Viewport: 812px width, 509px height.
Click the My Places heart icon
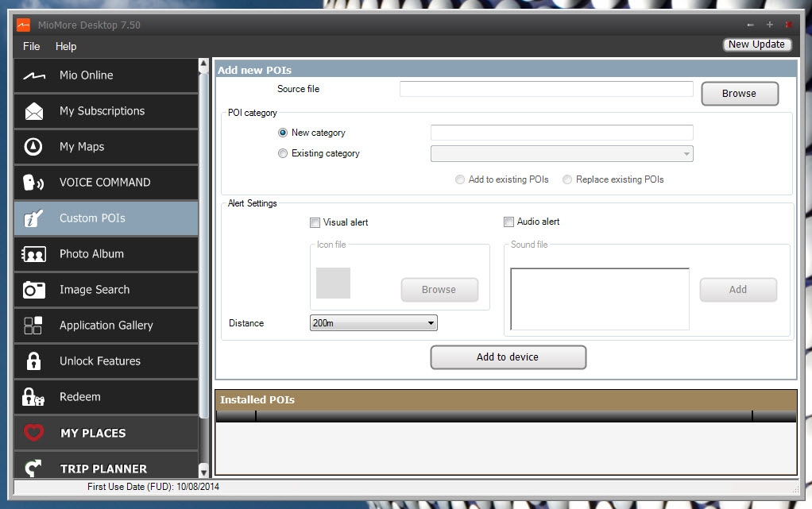[x=33, y=432]
